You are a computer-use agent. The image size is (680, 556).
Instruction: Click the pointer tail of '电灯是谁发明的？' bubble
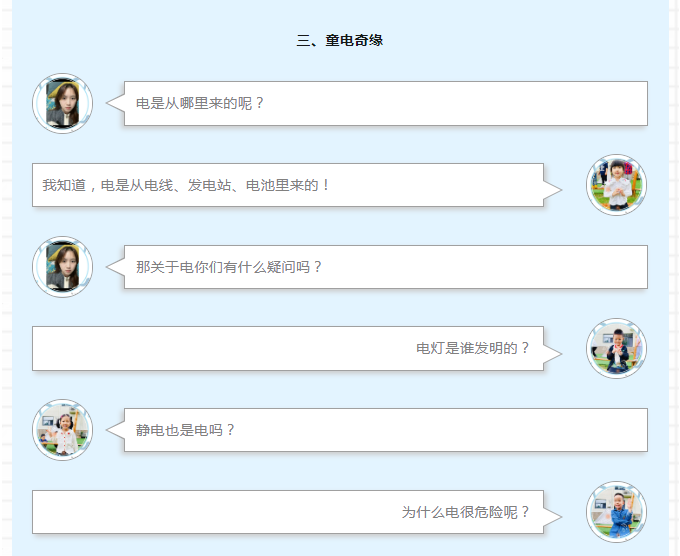pyautogui.click(x=552, y=353)
